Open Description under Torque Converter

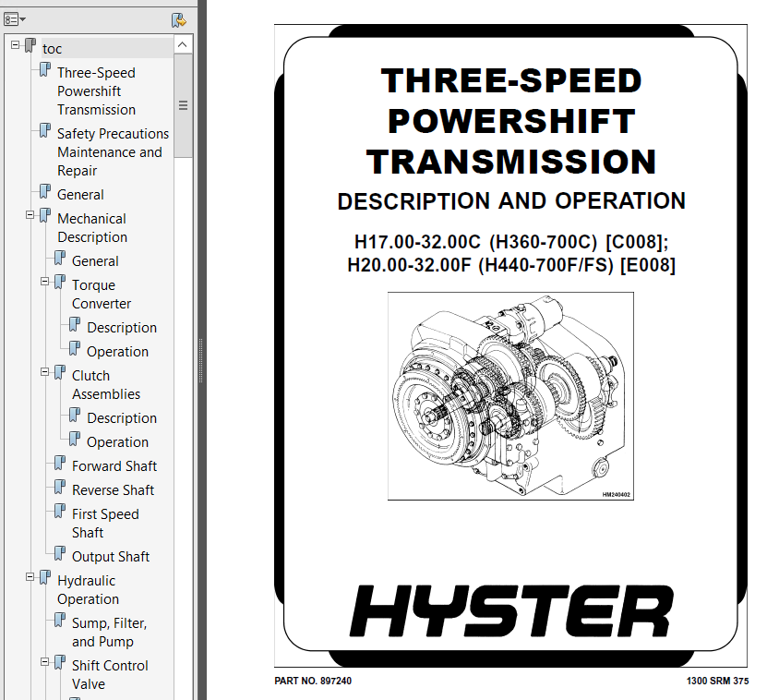(x=122, y=328)
